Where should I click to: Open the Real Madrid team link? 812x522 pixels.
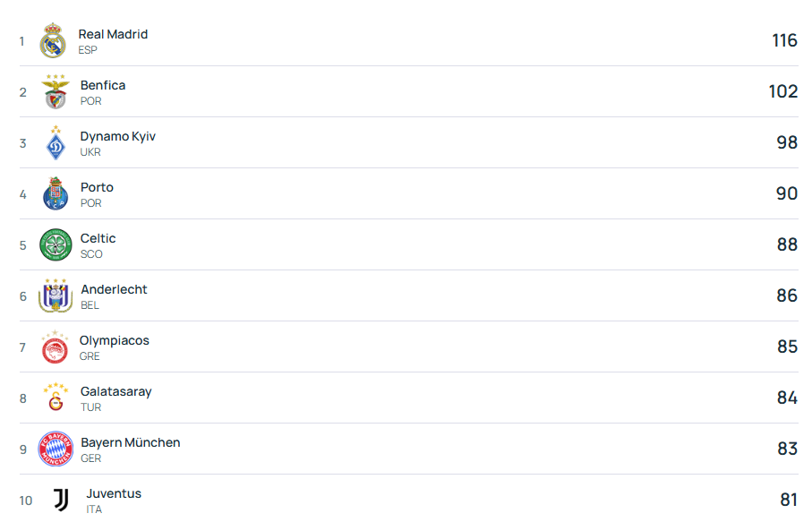[x=113, y=34]
